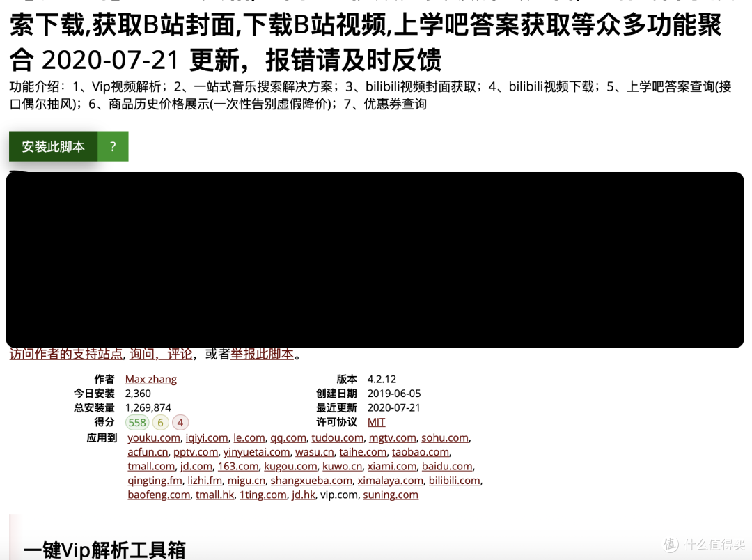This screenshot has width=752, height=560.
Task: Open the acfun.cn site link
Action: (x=148, y=452)
